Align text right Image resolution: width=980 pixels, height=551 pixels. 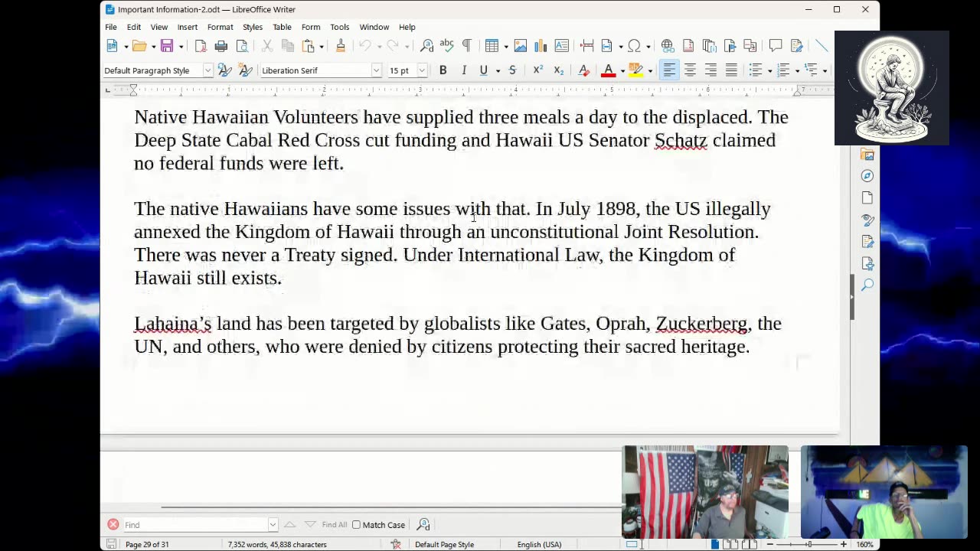[x=710, y=70]
